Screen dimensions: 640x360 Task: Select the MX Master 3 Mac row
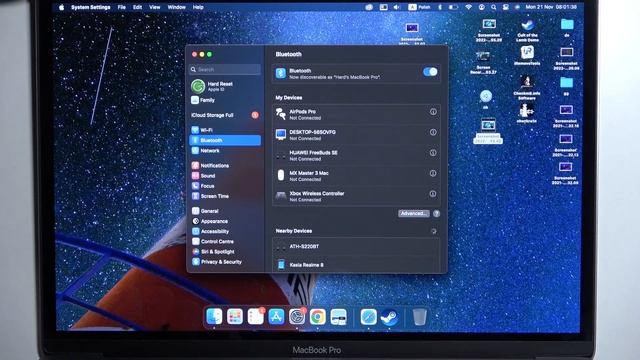coord(356,176)
